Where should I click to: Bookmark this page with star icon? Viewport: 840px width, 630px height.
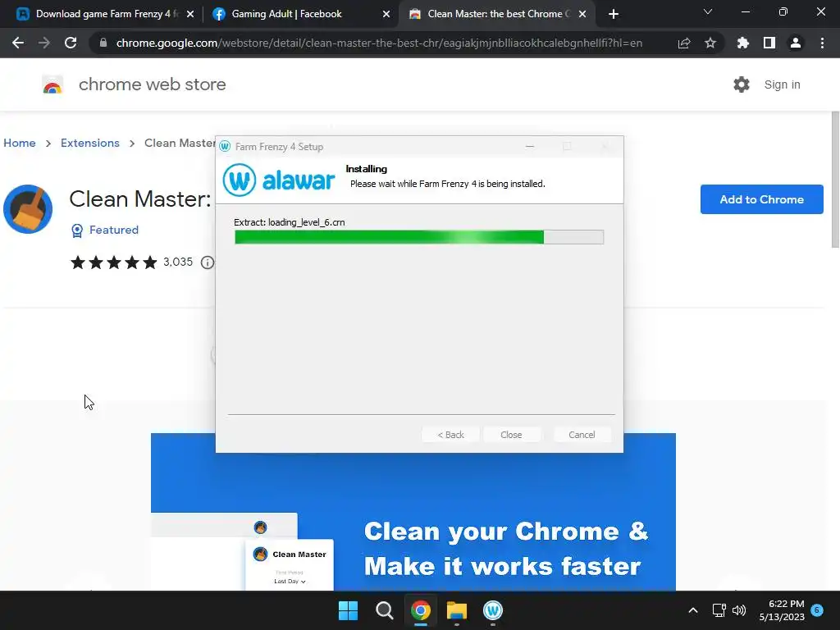point(710,43)
